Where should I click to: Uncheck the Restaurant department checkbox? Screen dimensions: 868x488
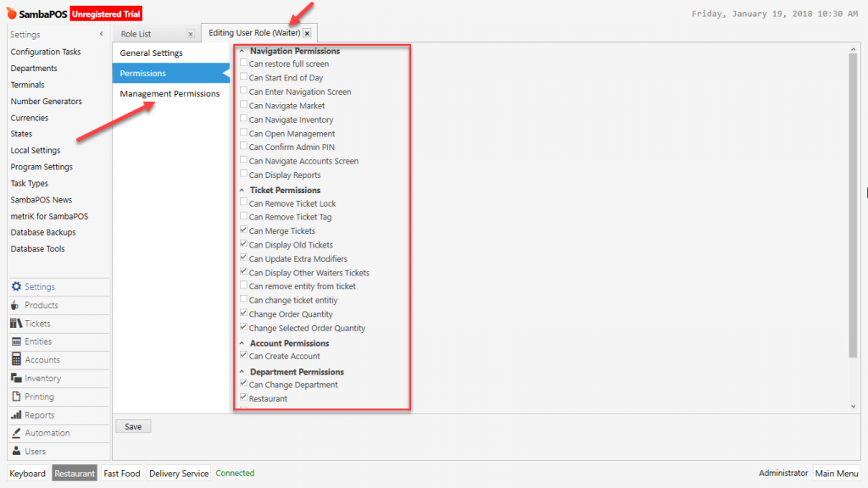243,396
